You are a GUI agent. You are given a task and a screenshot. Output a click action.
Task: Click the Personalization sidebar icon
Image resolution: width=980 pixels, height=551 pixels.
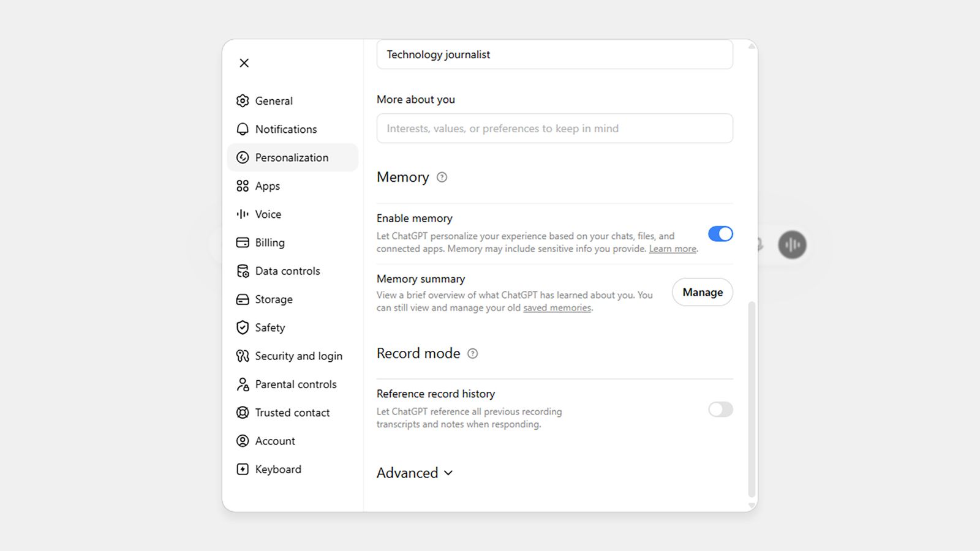pyautogui.click(x=243, y=157)
